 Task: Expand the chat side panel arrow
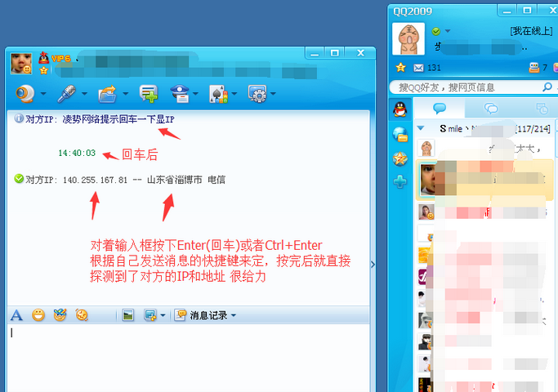(373, 265)
